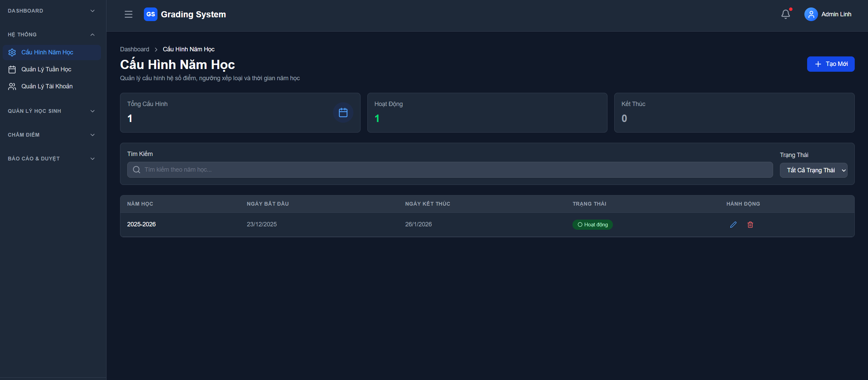This screenshot has width=868, height=380.
Task: Go to Dashboard breadcrumb link
Action: (134, 49)
